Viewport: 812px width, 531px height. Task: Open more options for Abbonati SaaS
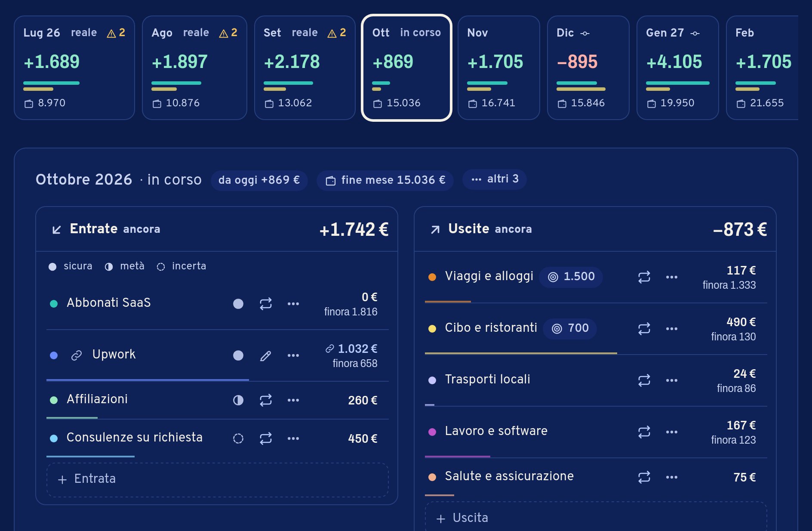click(293, 304)
